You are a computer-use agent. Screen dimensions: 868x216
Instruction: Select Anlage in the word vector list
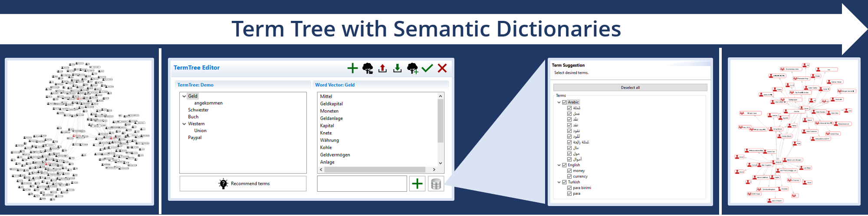click(x=327, y=162)
